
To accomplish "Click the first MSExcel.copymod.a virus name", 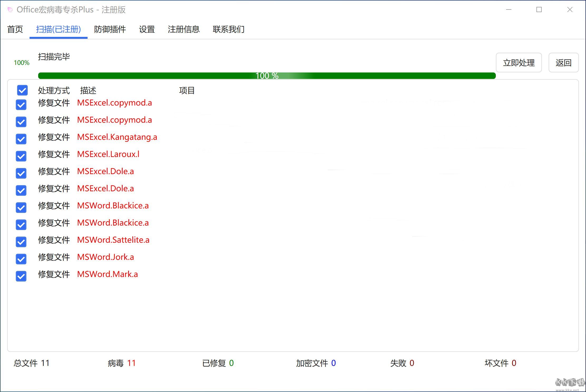I will coord(114,103).
